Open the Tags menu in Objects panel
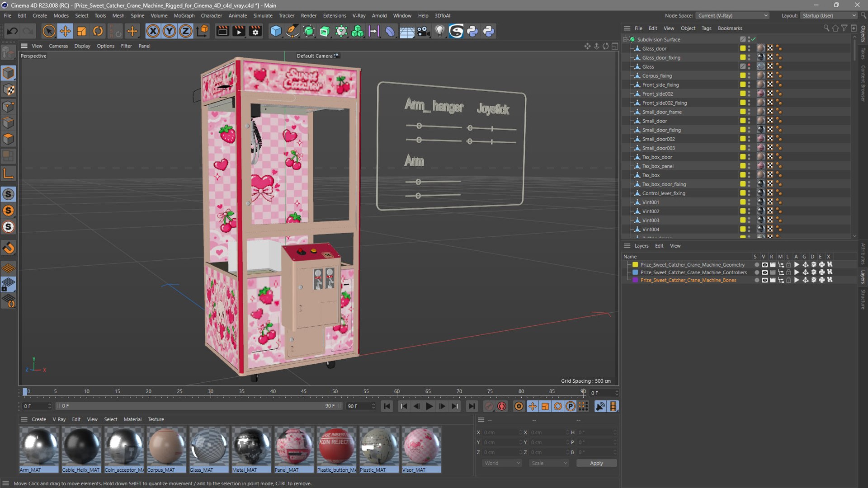 pos(706,28)
